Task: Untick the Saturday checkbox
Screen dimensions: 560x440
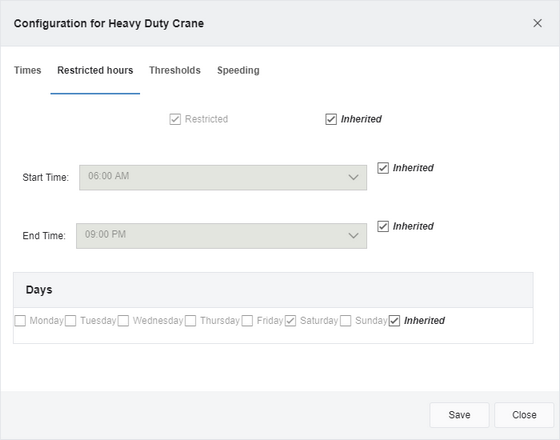Action: [x=290, y=321]
